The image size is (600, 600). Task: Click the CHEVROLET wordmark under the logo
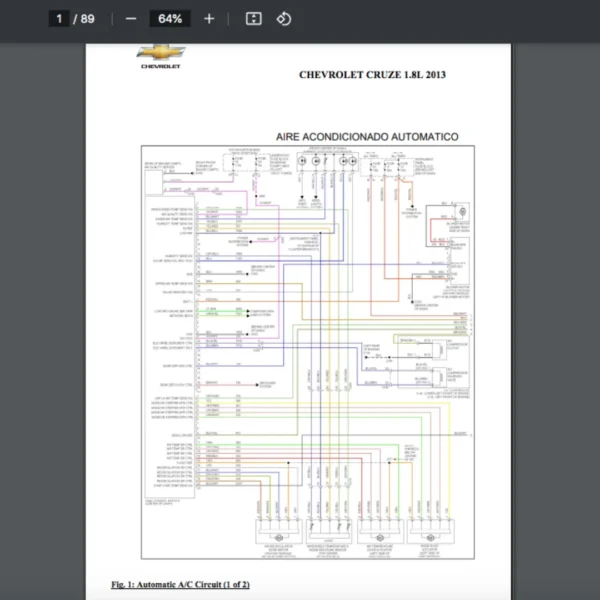[160, 67]
